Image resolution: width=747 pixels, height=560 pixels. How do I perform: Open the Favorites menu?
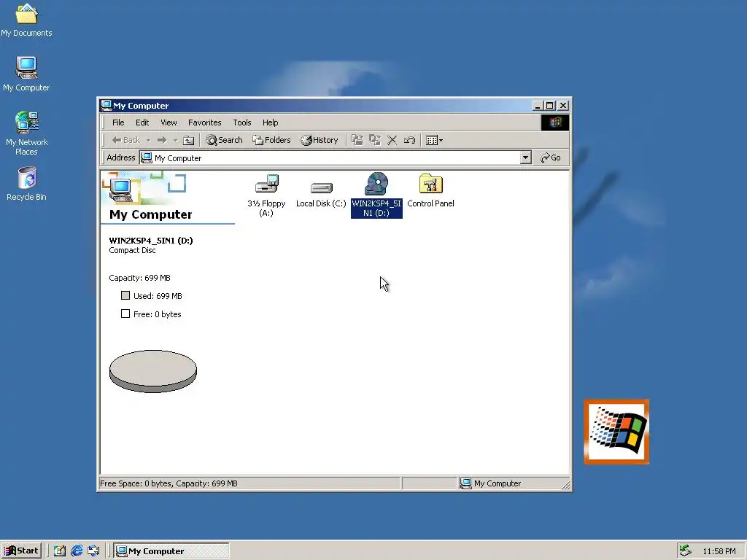(x=205, y=122)
